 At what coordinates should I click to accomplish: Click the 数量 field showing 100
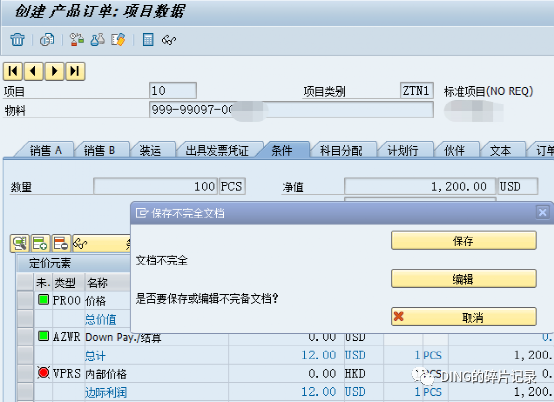pyautogui.click(x=155, y=186)
